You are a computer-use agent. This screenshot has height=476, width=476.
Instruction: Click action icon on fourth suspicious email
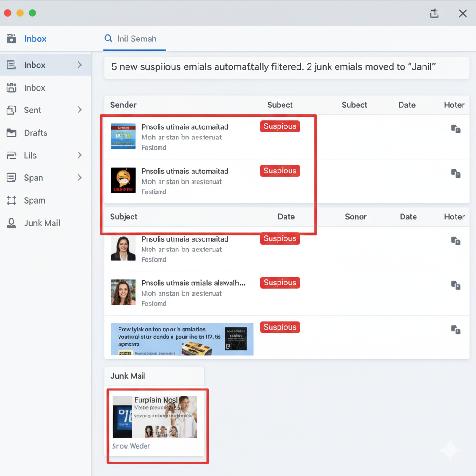(x=456, y=285)
